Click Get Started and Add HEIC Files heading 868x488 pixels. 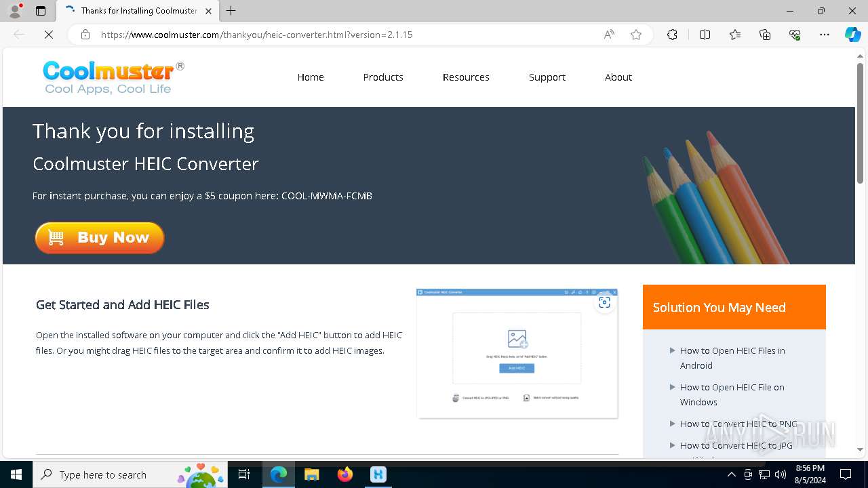(x=123, y=305)
